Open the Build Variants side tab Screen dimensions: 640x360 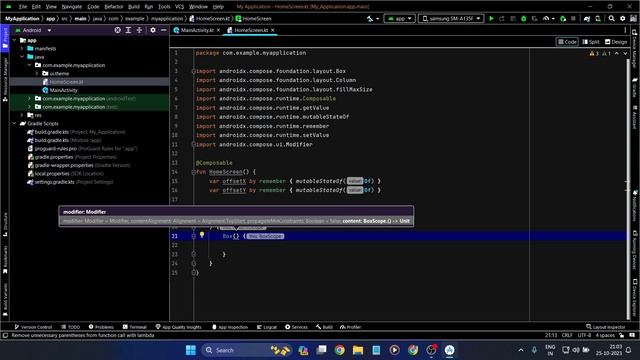pyautogui.click(x=5, y=300)
